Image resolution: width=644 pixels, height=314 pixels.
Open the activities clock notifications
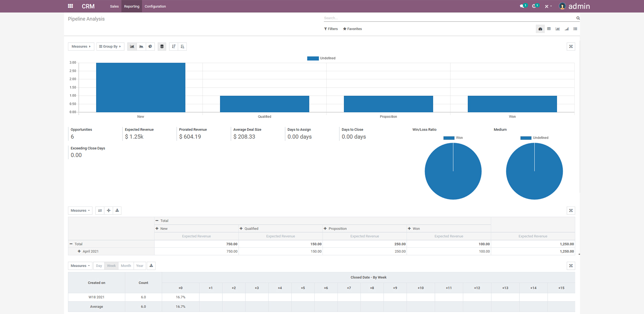pyautogui.click(x=535, y=6)
